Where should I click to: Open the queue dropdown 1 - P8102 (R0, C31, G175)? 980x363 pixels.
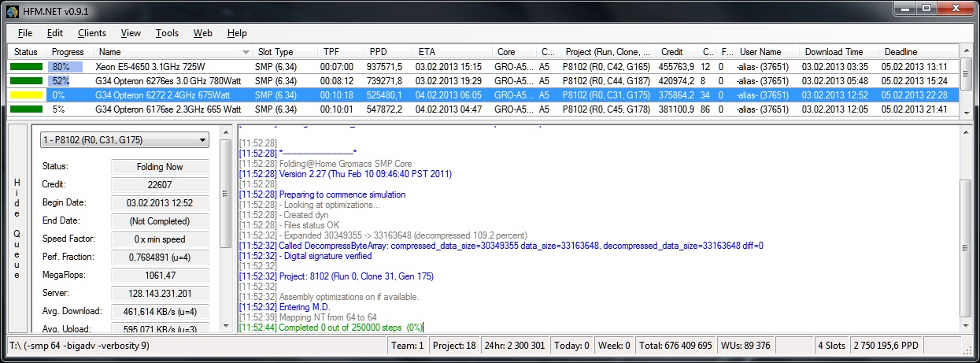pyautogui.click(x=125, y=140)
